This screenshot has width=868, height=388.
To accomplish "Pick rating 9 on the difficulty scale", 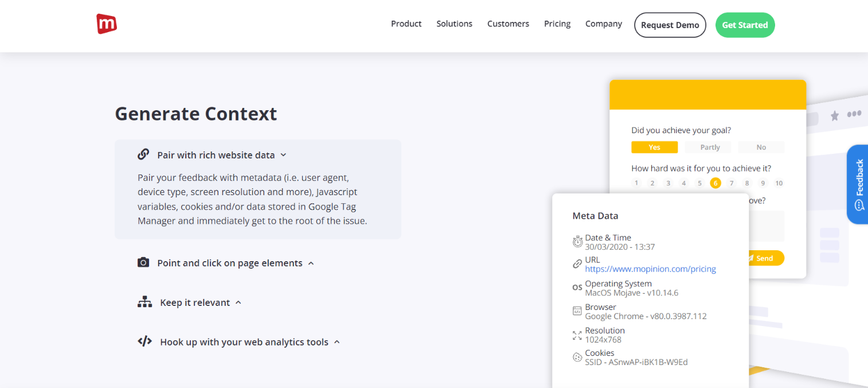I will (763, 183).
